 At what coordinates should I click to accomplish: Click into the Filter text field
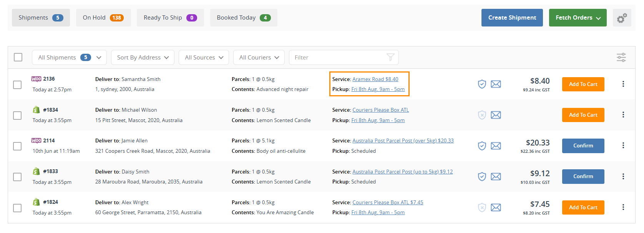pyautogui.click(x=338, y=58)
